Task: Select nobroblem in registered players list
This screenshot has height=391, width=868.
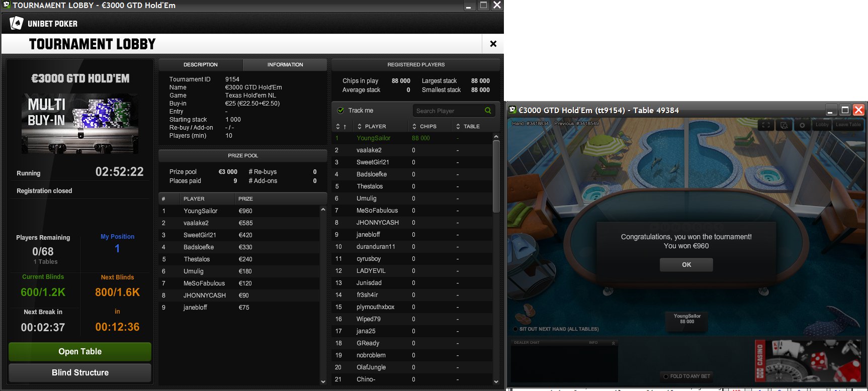Action: click(412, 355)
